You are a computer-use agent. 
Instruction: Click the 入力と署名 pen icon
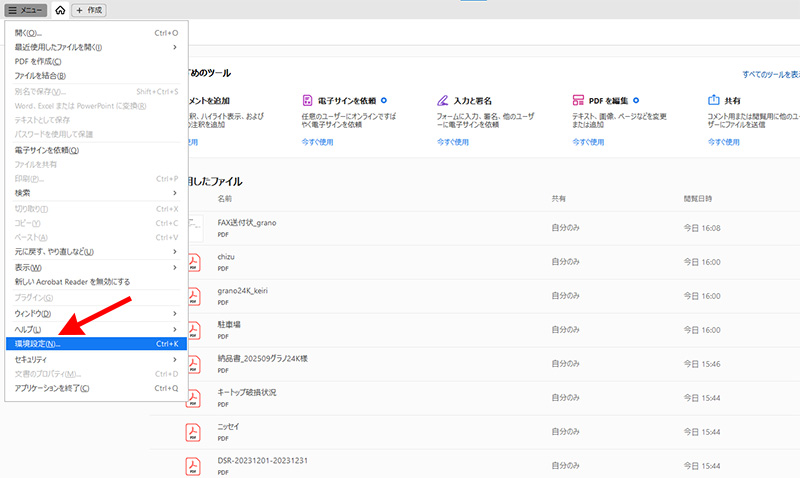pos(443,101)
